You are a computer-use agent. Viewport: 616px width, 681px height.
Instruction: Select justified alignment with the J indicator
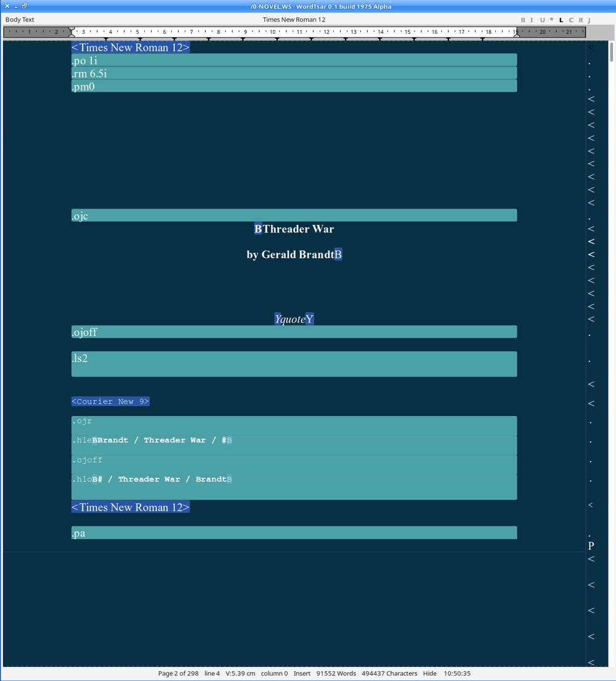[589, 20]
